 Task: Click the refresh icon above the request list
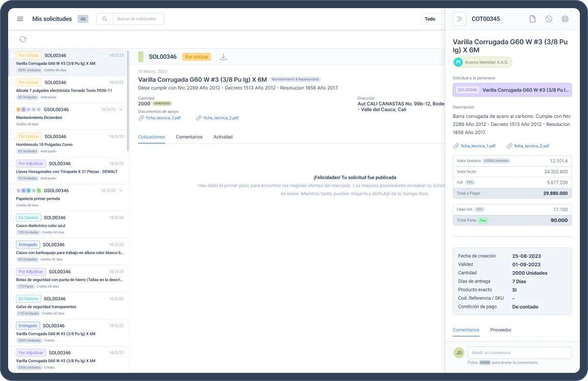tap(23, 39)
